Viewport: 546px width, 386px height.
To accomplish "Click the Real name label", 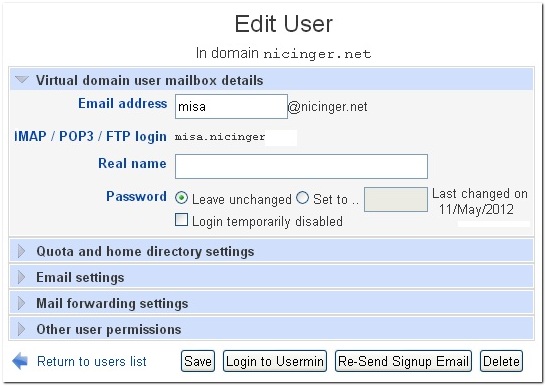I will [132, 163].
